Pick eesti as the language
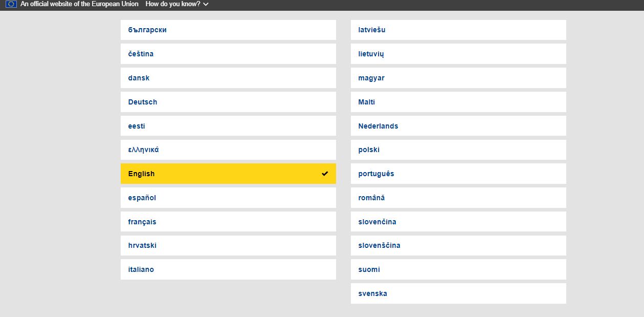Viewport: 644px width, 317px height. tap(228, 126)
